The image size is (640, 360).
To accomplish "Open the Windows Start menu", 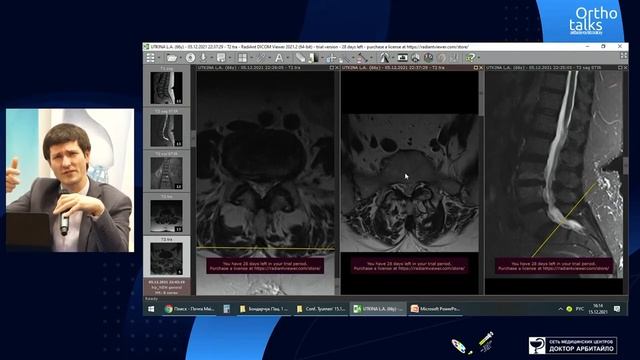I will pyautogui.click(x=151, y=309).
